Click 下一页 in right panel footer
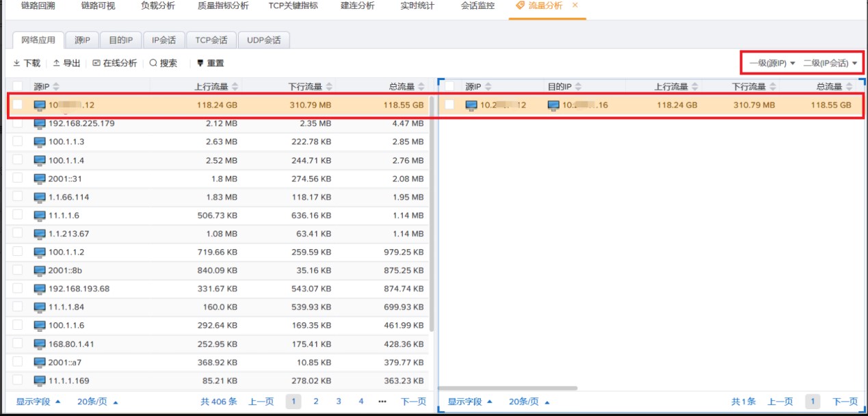This screenshot has height=416, width=868. pos(845,402)
